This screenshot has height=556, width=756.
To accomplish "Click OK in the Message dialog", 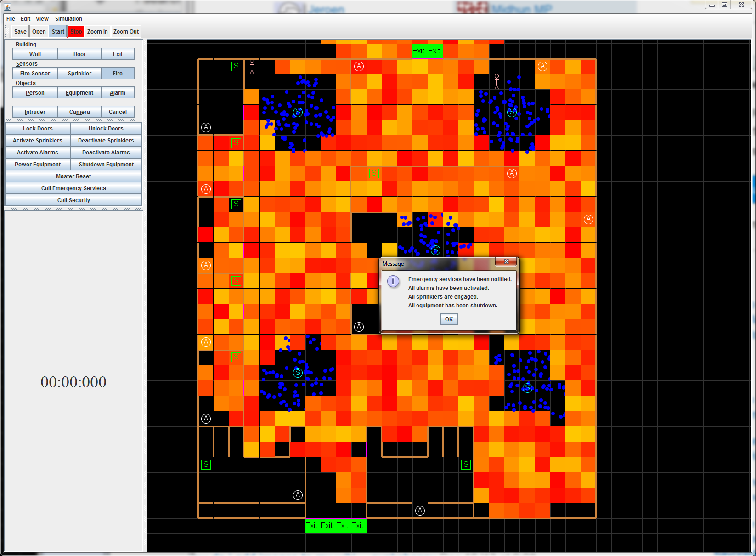I will 449,319.
